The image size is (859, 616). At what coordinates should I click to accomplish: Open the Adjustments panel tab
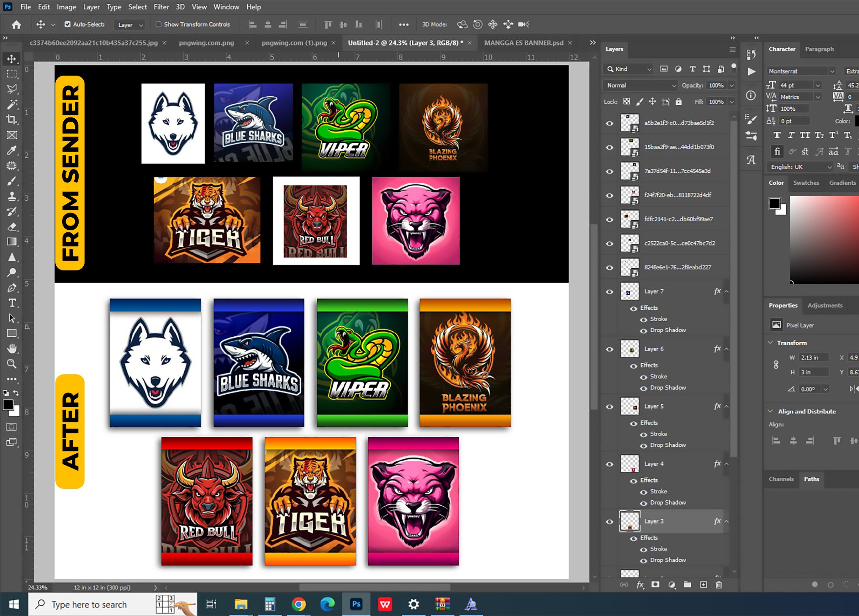click(x=825, y=305)
